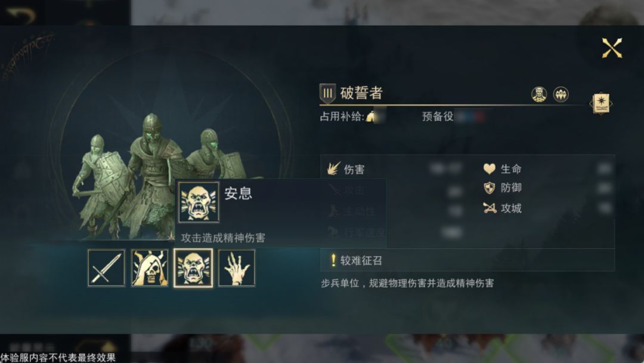Click the three-soldiers round badge icon
Image resolution: width=644 pixels, height=363 pixels.
(x=561, y=94)
